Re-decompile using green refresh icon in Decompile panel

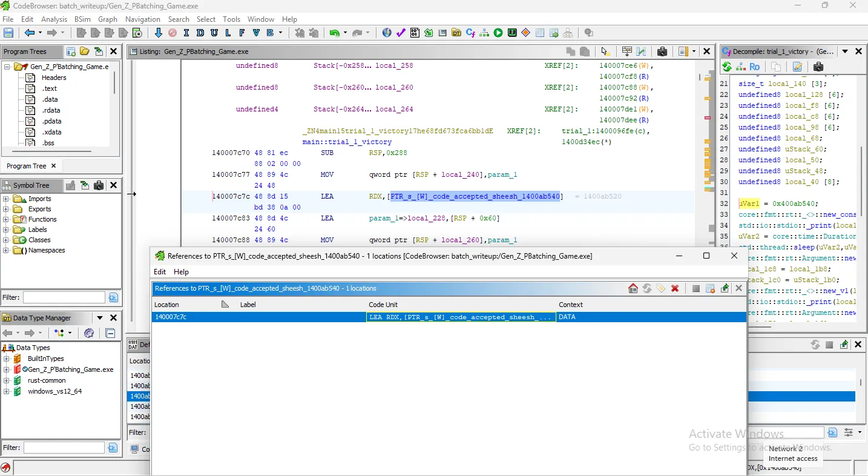pos(727,67)
